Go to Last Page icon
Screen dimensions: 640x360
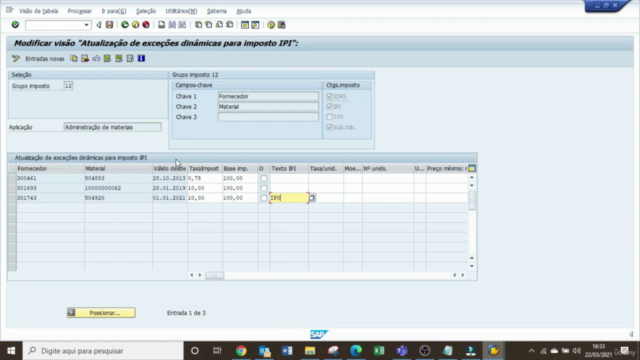point(229,25)
